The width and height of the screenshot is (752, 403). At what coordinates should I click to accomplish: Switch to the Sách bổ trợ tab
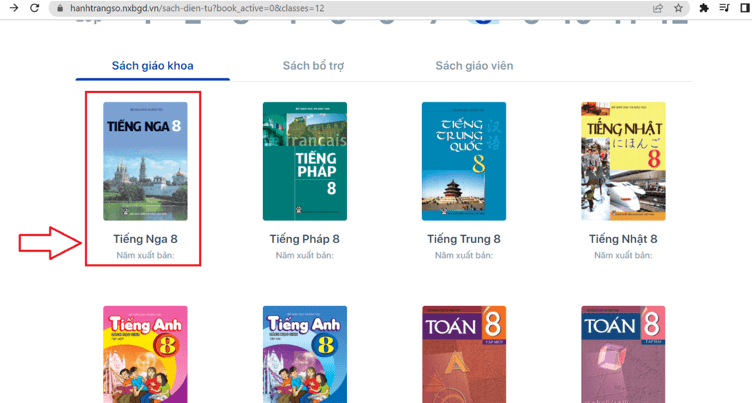[x=313, y=66]
